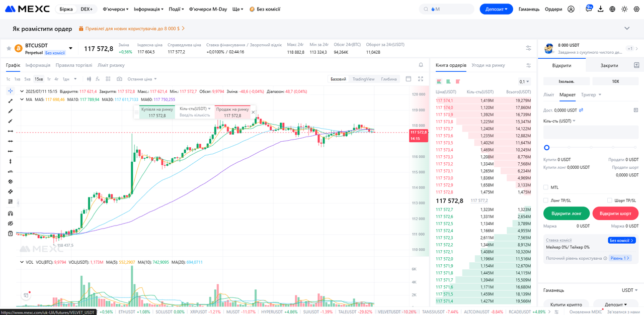Select the crosshair cursor tool

coord(10,91)
